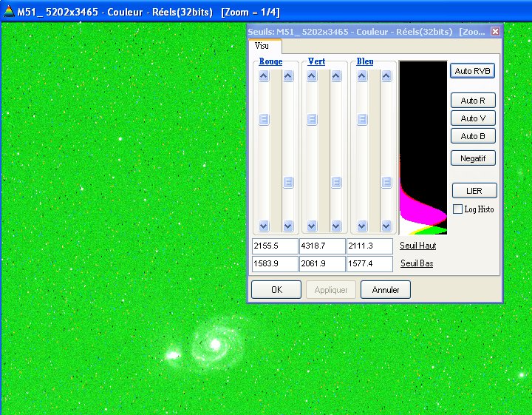Confirm thresholds with the OK button
The image size is (532, 415).
pos(276,290)
